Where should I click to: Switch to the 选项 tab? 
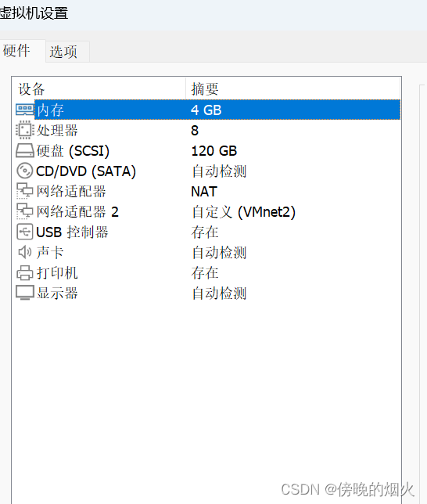coord(63,52)
